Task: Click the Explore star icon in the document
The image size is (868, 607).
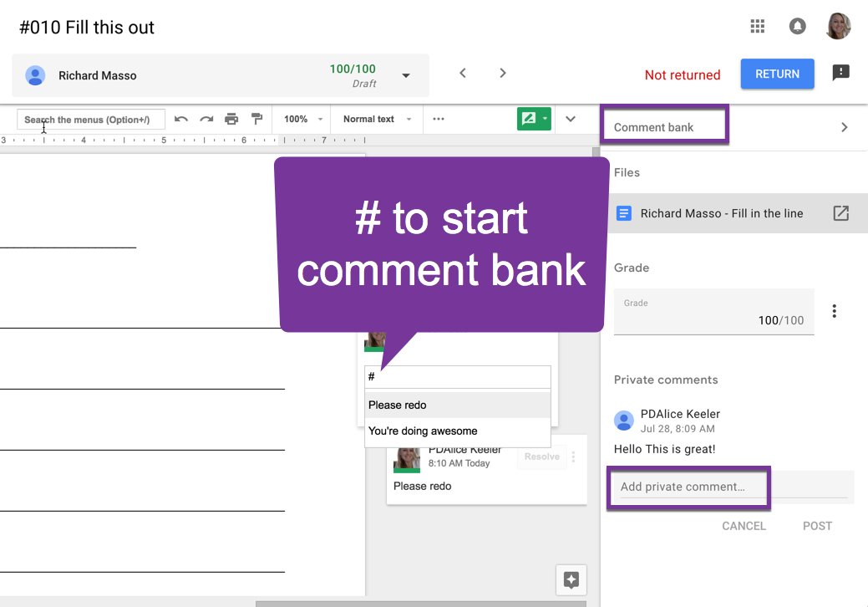Action: [571, 579]
